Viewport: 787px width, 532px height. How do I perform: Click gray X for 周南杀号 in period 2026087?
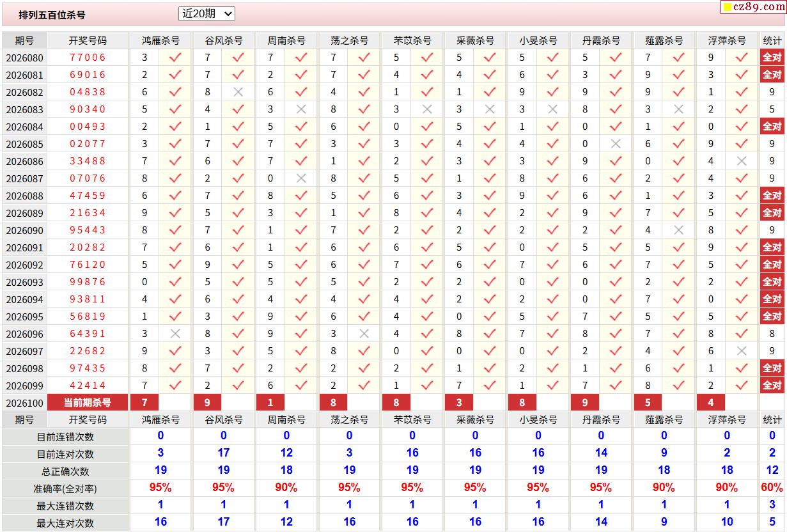(x=301, y=178)
